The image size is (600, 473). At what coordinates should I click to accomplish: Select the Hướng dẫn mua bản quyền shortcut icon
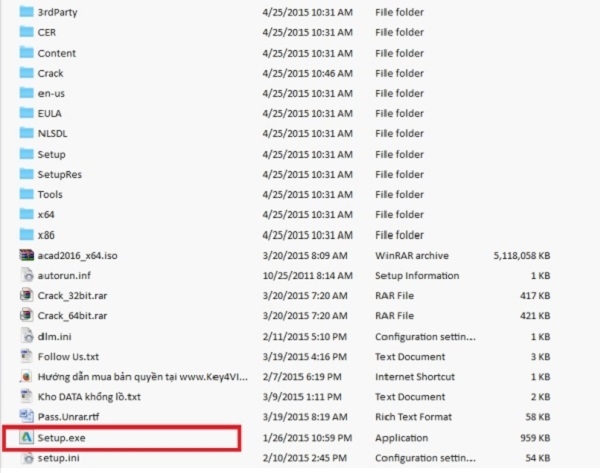(26, 377)
